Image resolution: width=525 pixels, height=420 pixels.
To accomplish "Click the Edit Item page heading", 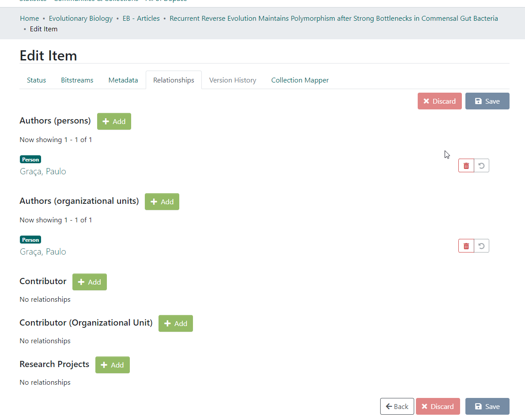I will point(48,56).
